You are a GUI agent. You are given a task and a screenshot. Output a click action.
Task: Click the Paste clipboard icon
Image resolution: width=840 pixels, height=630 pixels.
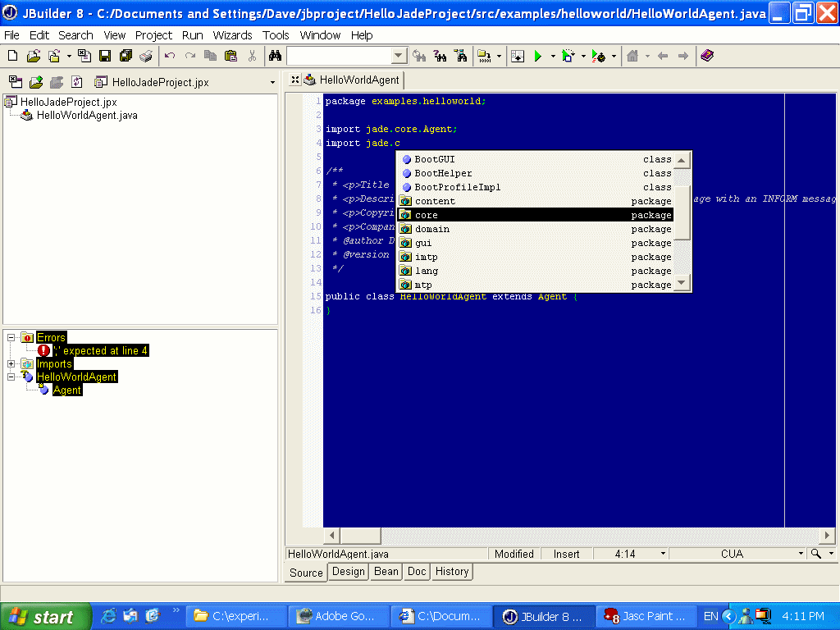231,56
